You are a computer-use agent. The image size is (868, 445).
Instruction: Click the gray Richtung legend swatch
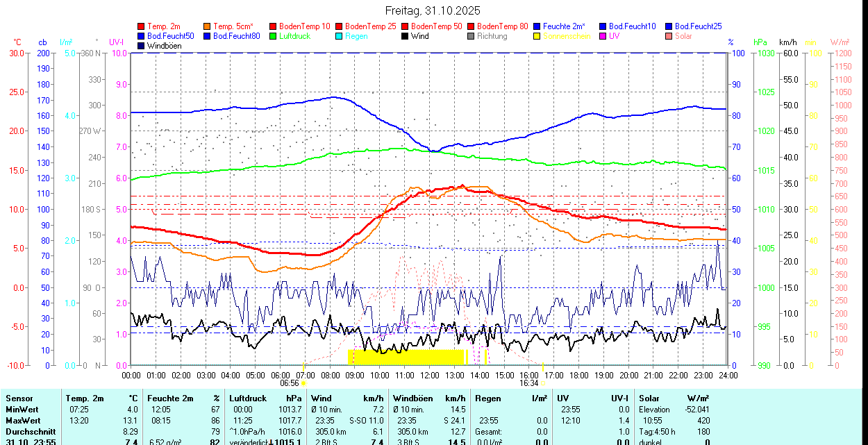click(471, 36)
